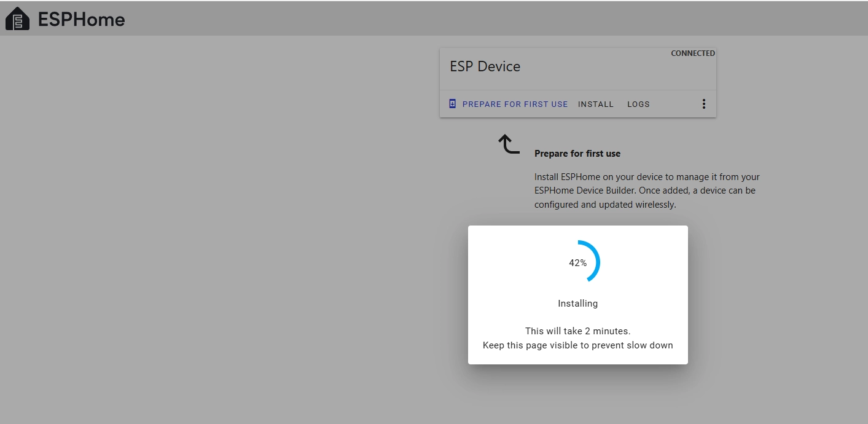Click the blue device icon beside Prepare

[x=453, y=104]
